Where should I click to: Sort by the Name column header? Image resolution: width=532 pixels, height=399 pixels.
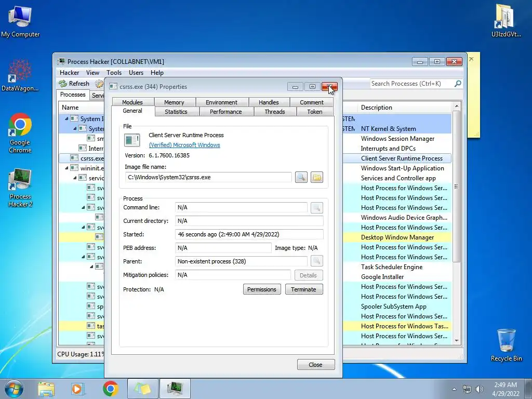(x=82, y=107)
